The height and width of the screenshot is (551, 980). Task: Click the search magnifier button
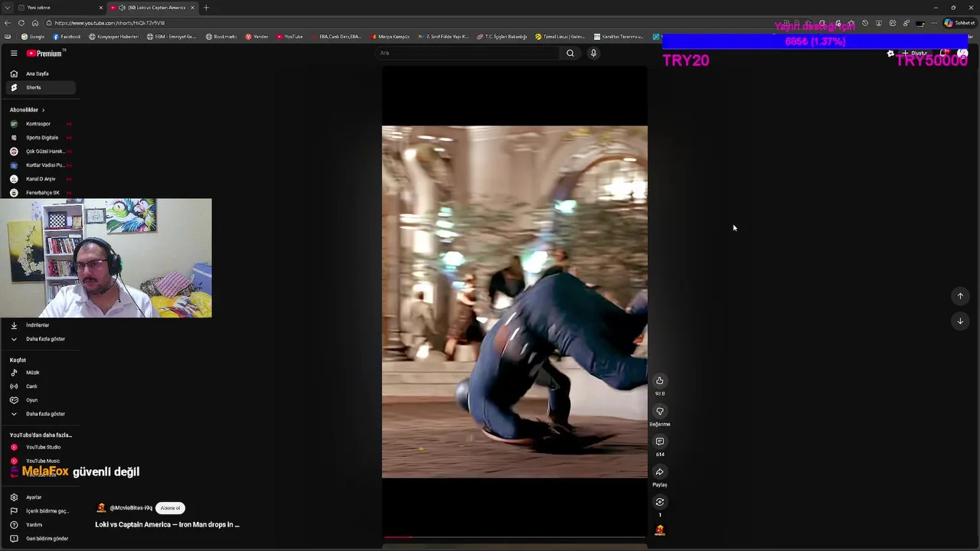click(570, 53)
